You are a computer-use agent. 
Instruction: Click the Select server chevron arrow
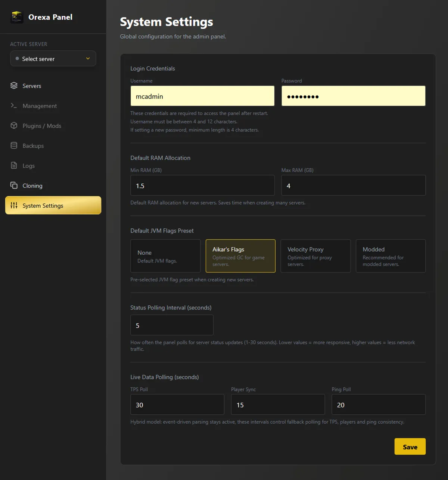pos(88,59)
